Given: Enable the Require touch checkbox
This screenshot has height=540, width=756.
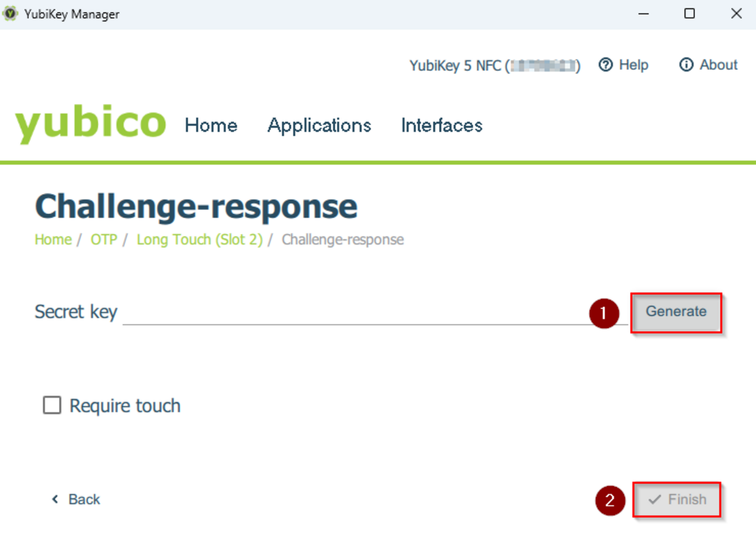Looking at the screenshot, I should click(x=52, y=405).
